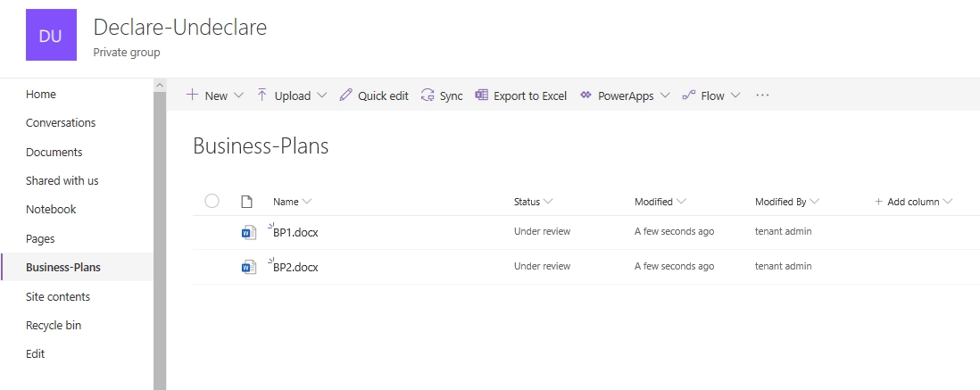
Task: Expand the PowerApps dropdown chevron
Action: point(665,95)
